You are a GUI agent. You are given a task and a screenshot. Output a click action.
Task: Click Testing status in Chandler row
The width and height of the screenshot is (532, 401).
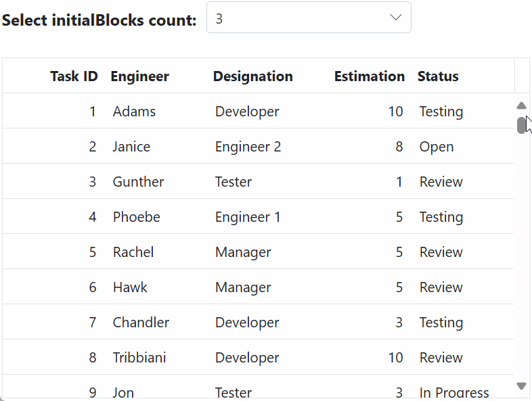(441, 323)
